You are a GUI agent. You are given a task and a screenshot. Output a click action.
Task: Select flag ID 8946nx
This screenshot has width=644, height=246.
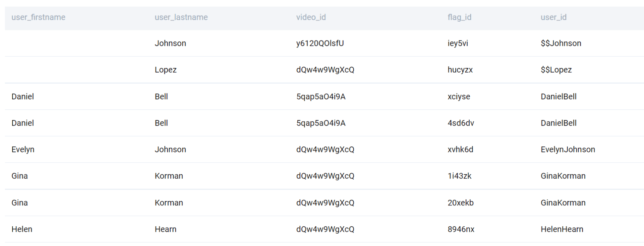coord(461,229)
